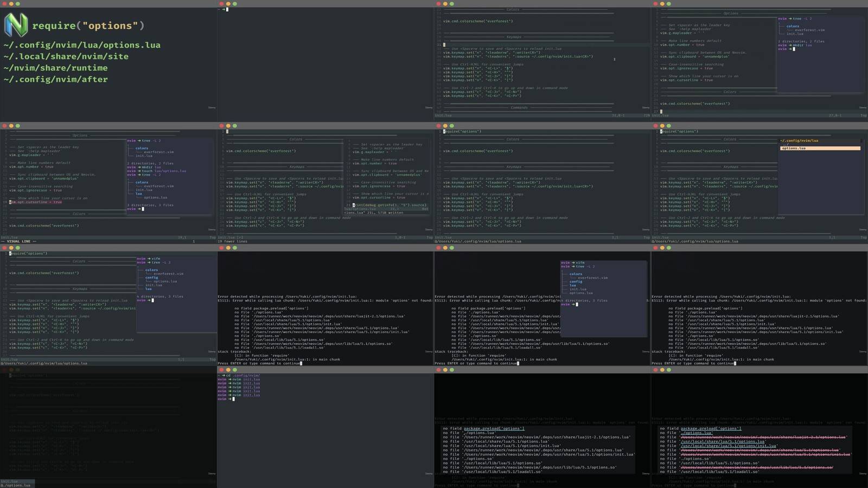
Task: Close the window showing the Neovim title slide
Action: click(4, 4)
